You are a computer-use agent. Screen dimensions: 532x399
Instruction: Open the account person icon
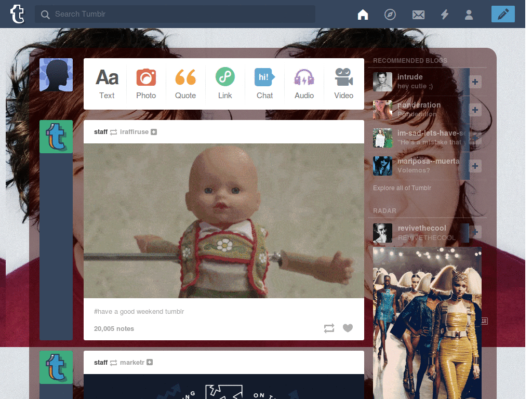pos(469,15)
